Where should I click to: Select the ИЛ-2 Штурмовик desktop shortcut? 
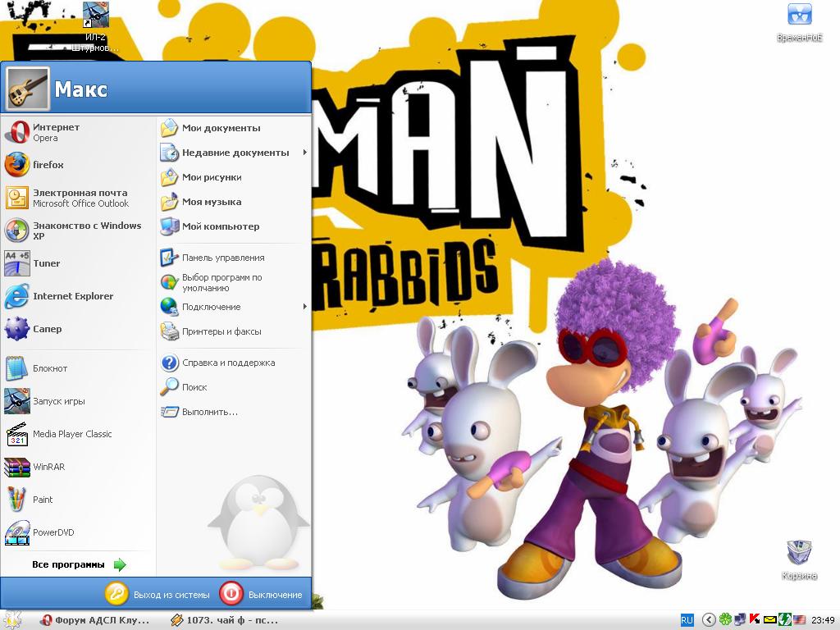pos(95,27)
